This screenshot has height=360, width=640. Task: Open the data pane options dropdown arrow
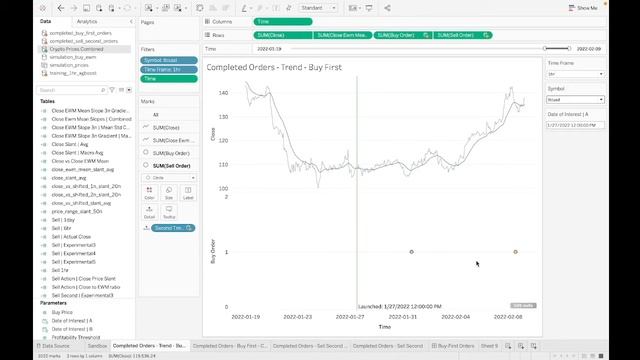pos(129,90)
